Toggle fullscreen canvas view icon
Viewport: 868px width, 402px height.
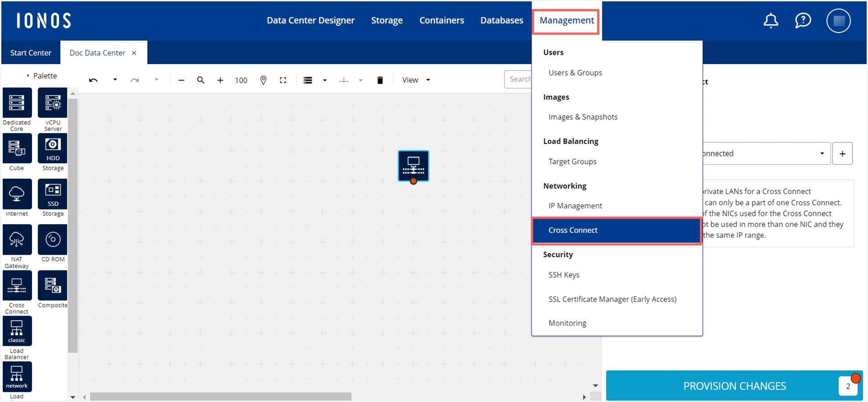[x=283, y=80]
